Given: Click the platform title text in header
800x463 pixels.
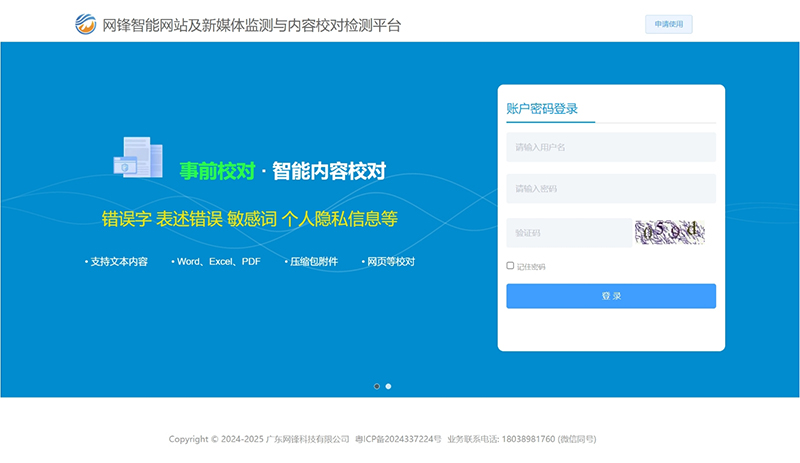Looking at the screenshot, I should click(x=251, y=25).
